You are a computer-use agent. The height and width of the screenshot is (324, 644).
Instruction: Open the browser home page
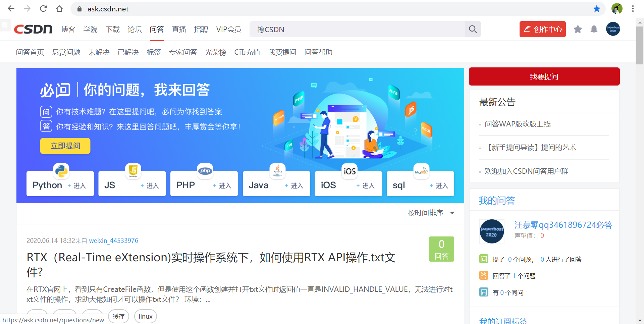point(59,9)
